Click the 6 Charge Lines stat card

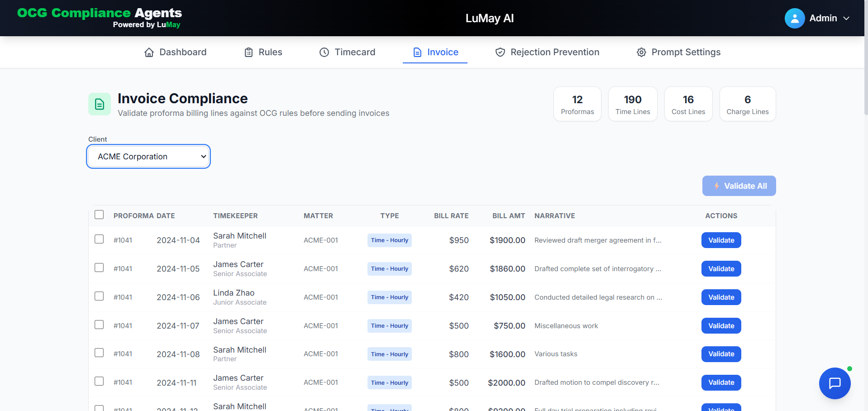pyautogui.click(x=748, y=104)
